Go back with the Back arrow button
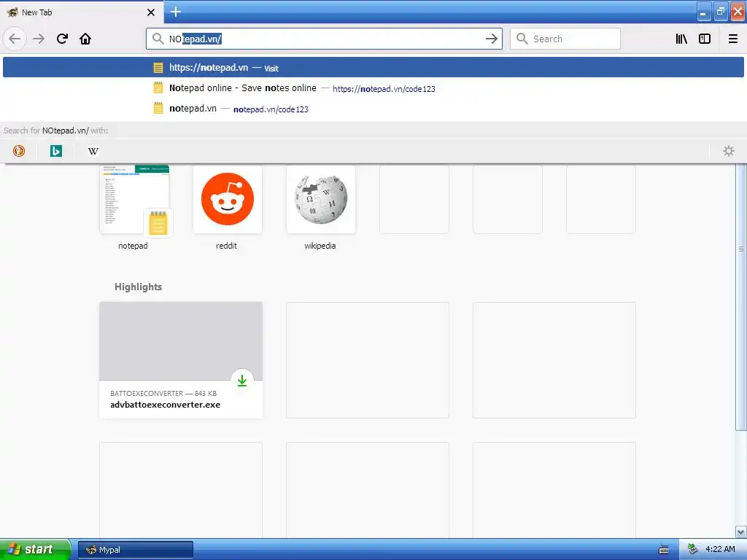Screen dimensions: 747x560 (x=15, y=39)
